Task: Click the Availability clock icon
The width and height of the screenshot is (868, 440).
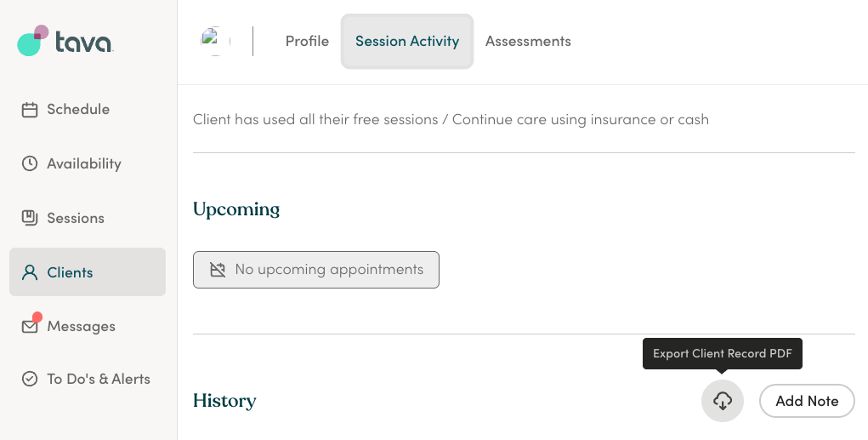Action: click(x=30, y=163)
